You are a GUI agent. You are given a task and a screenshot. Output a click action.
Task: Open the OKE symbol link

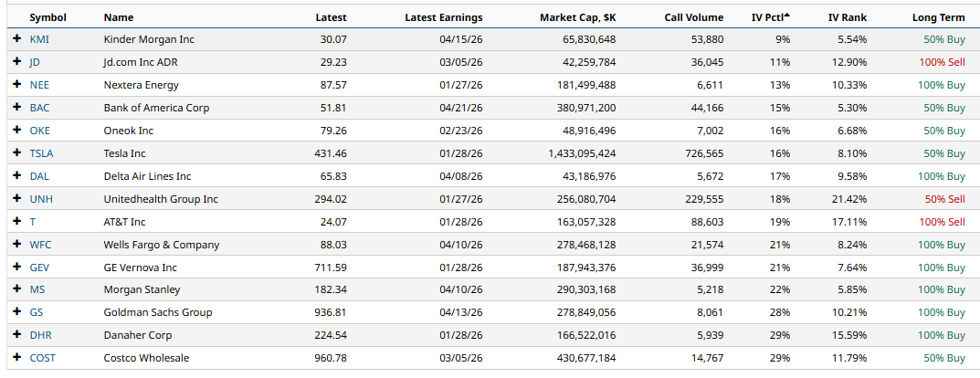coord(39,131)
